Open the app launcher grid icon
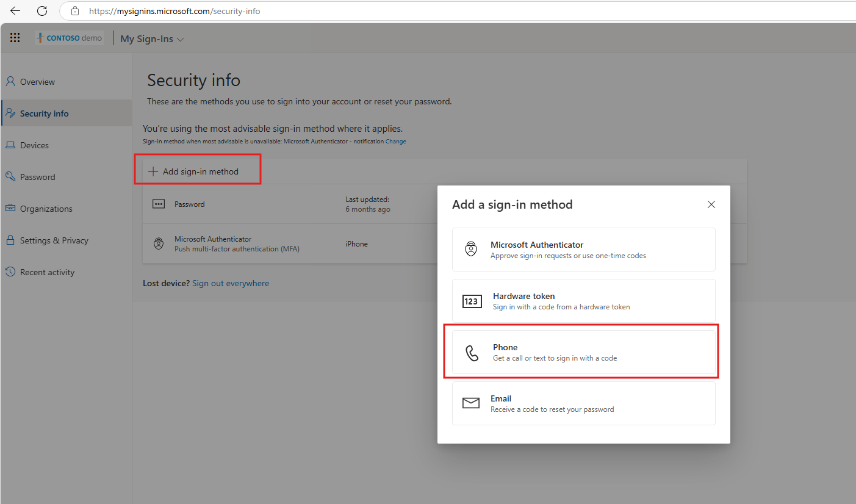The height and width of the screenshot is (504, 856). coord(15,38)
